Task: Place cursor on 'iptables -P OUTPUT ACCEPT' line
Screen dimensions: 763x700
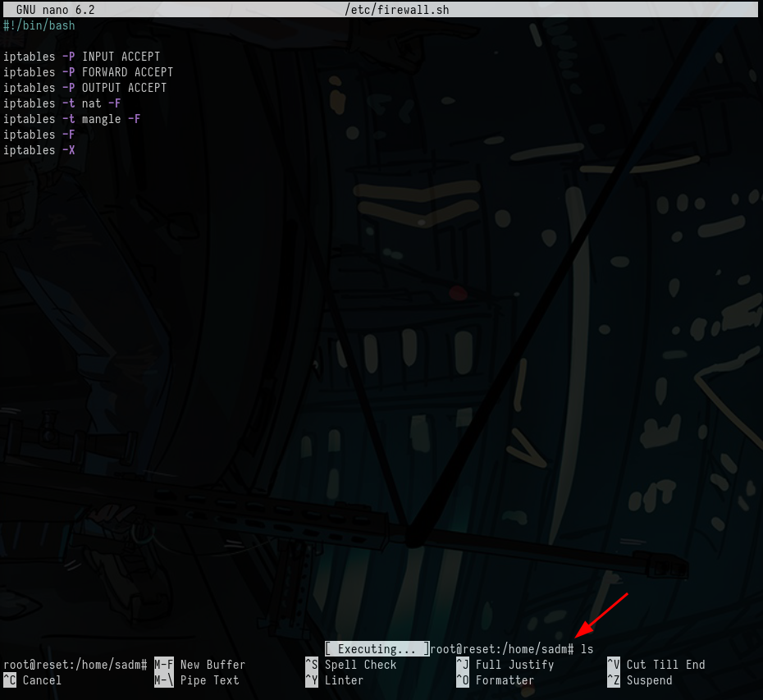Action: click(85, 88)
